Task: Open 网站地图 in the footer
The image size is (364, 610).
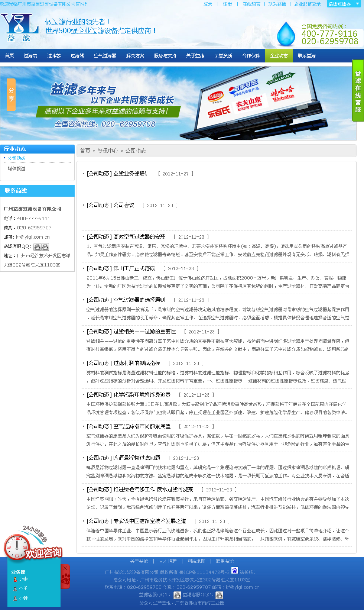Action: (196, 561)
